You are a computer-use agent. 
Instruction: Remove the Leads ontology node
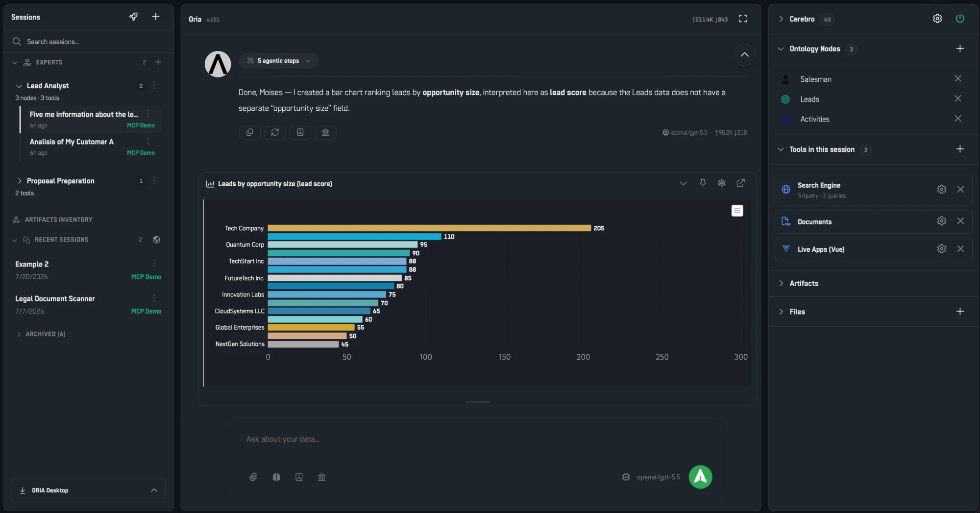pyautogui.click(x=958, y=98)
